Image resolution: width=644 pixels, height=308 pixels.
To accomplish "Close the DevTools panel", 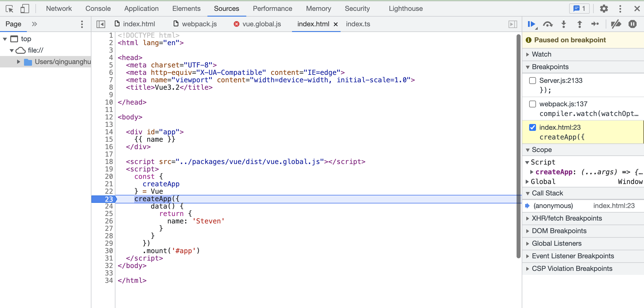I will click(x=637, y=9).
